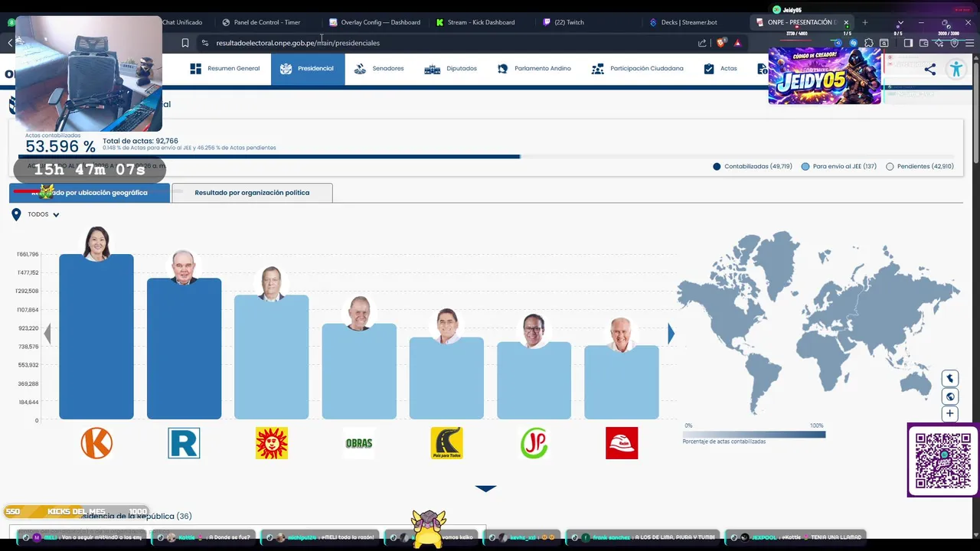
Task: Zoom in the map with plus
Action: click(x=950, y=414)
